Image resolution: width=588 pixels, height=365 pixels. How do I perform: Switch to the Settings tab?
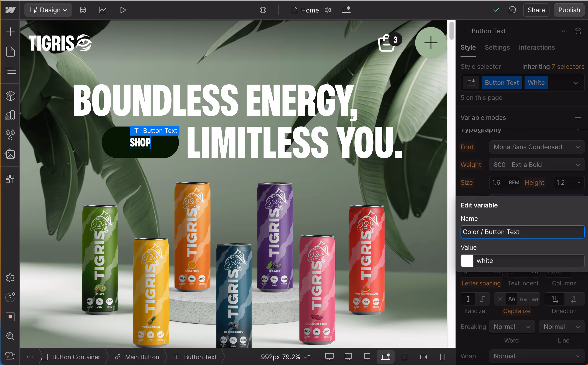coord(497,47)
